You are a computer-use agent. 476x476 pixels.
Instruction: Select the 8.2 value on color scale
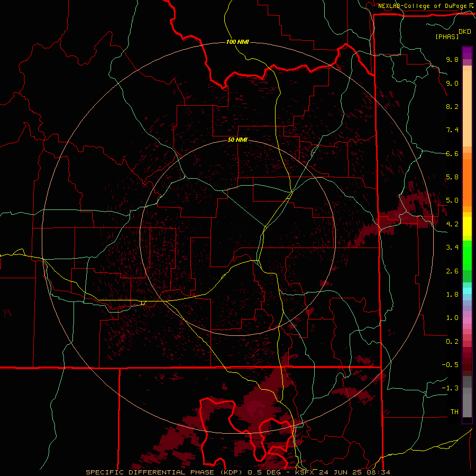[x=452, y=106]
